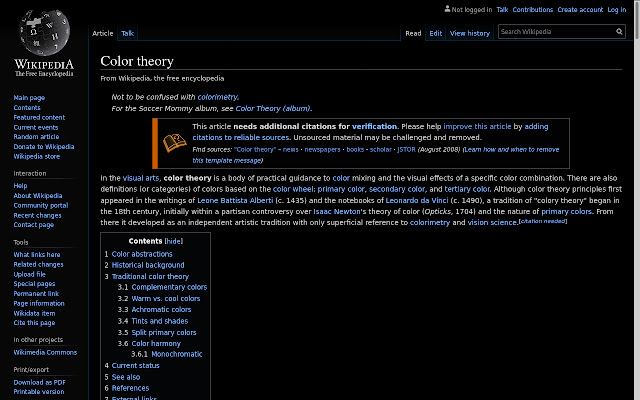Open Wikidata item link

[34, 313]
